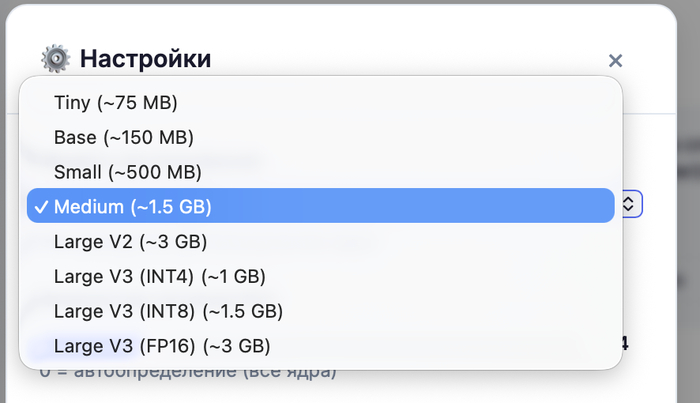Choose Large V2 (~3 GB)
The height and width of the screenshot is (403, 700).
(130, 241)
